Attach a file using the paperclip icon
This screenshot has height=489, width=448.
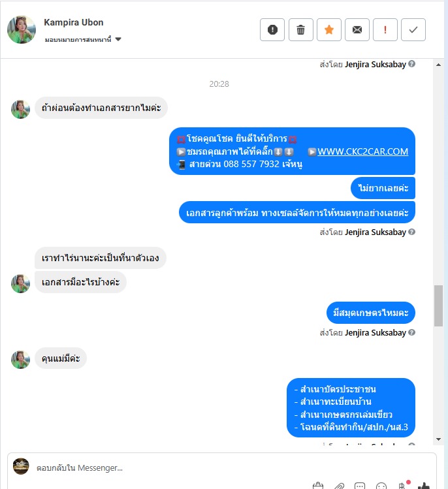pyautogui.click(x=339, y=486)
